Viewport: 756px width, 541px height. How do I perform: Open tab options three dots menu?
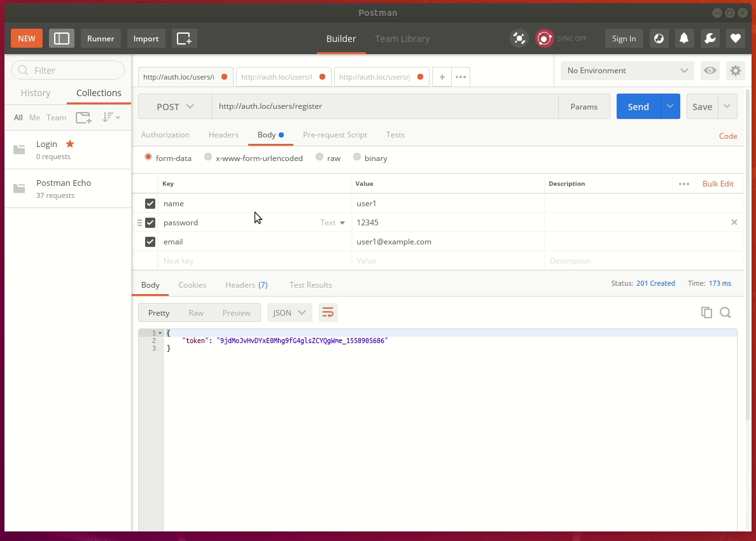(x=461, y=76)
